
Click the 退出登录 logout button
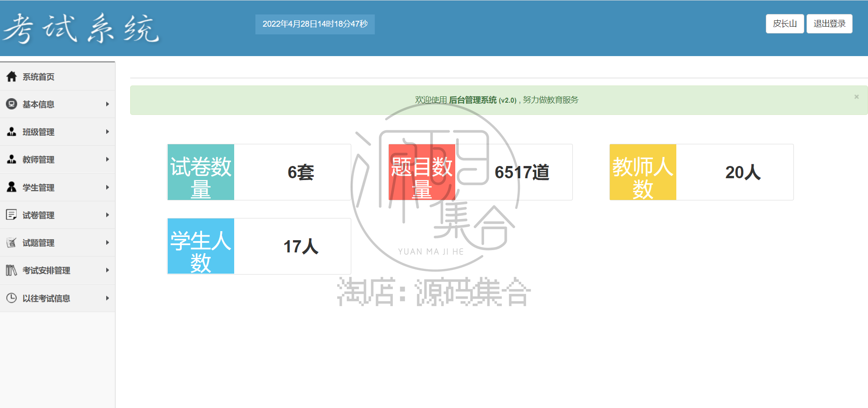(x=830, y=24)
